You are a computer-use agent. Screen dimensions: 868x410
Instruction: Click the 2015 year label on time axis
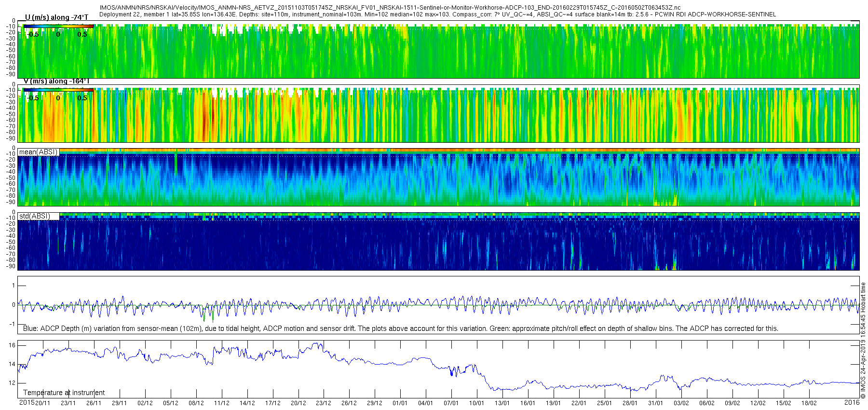click(x=27, y=403)
